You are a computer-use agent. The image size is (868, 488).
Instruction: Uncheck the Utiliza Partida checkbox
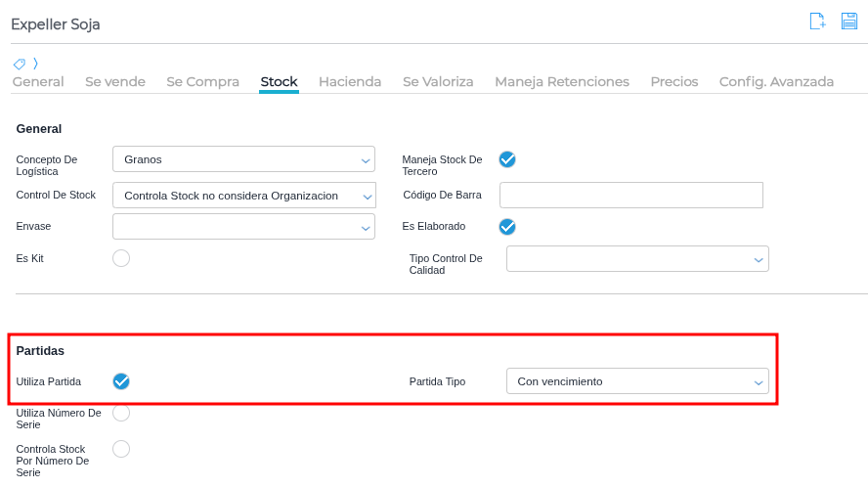point(121,381)
